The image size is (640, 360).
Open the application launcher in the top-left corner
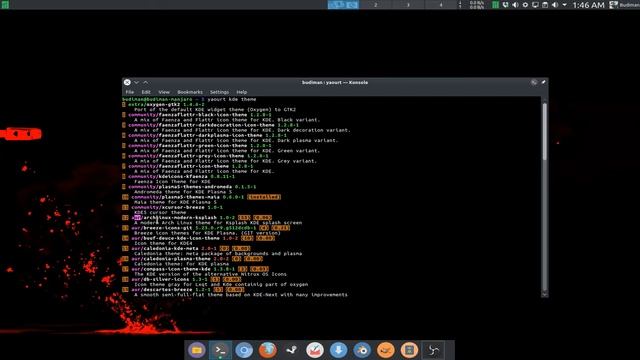tap(4, 4)
